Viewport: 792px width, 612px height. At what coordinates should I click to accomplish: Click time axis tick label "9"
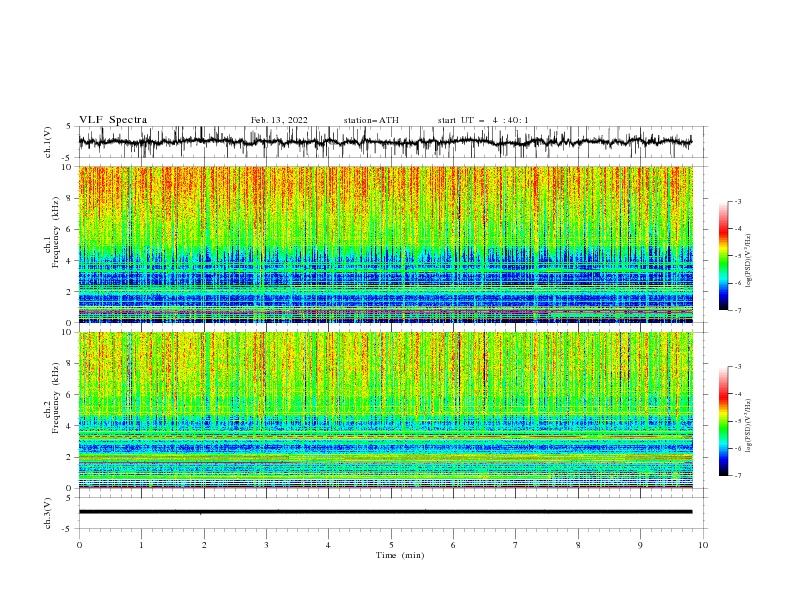640,545
